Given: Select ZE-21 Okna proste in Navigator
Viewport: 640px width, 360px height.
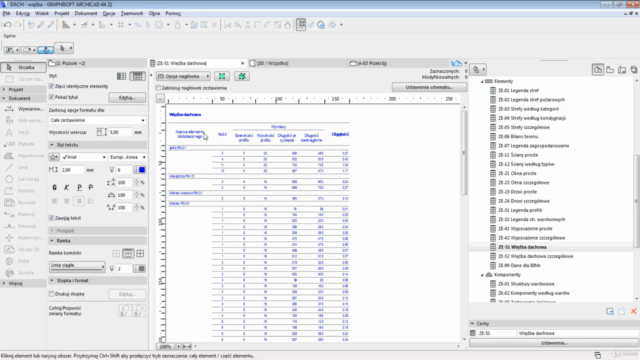Looking at the screenshot, I should coord(517,173).
